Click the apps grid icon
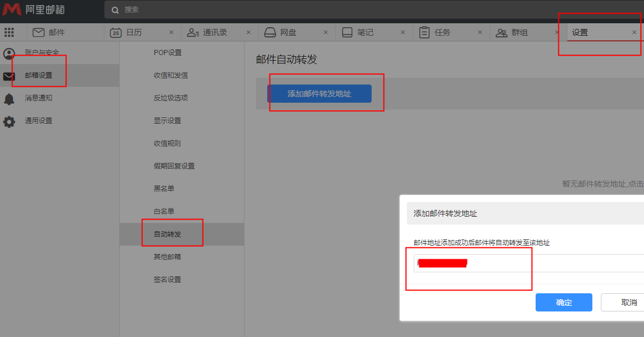 9,32
